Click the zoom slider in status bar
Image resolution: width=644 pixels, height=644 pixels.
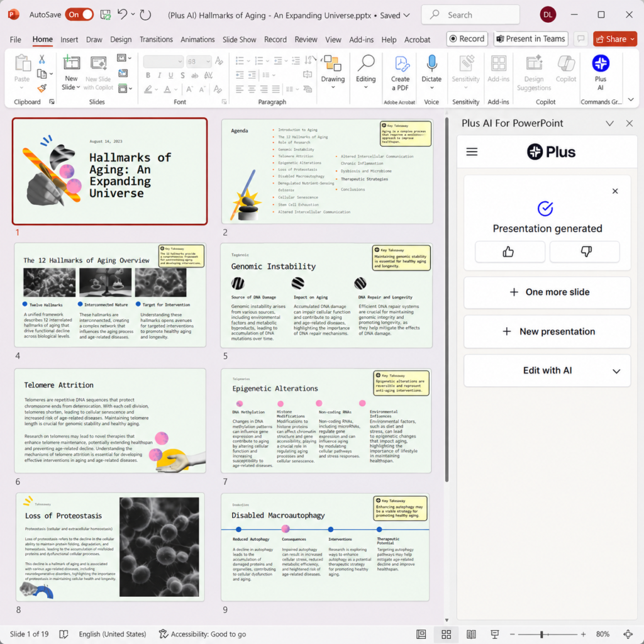click(547, 634)
